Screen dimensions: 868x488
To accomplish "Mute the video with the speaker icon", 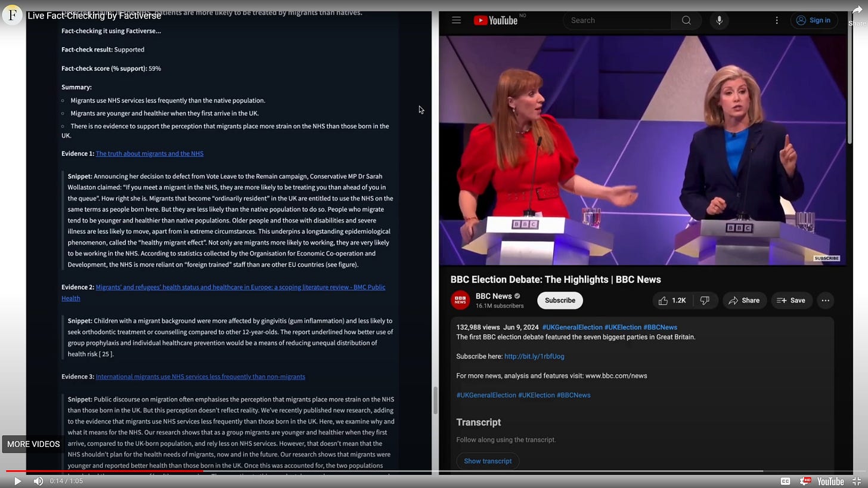I will click(x=38, y=481).
